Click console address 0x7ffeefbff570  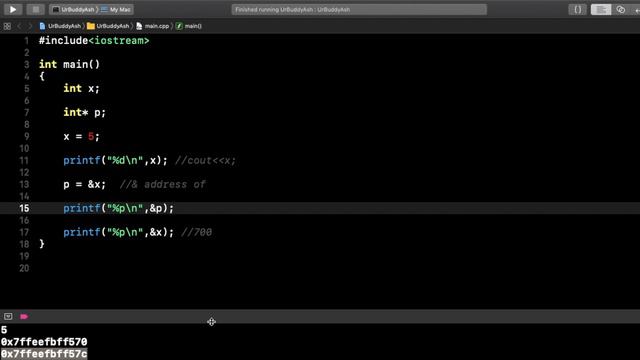click(x=44, y=342)
